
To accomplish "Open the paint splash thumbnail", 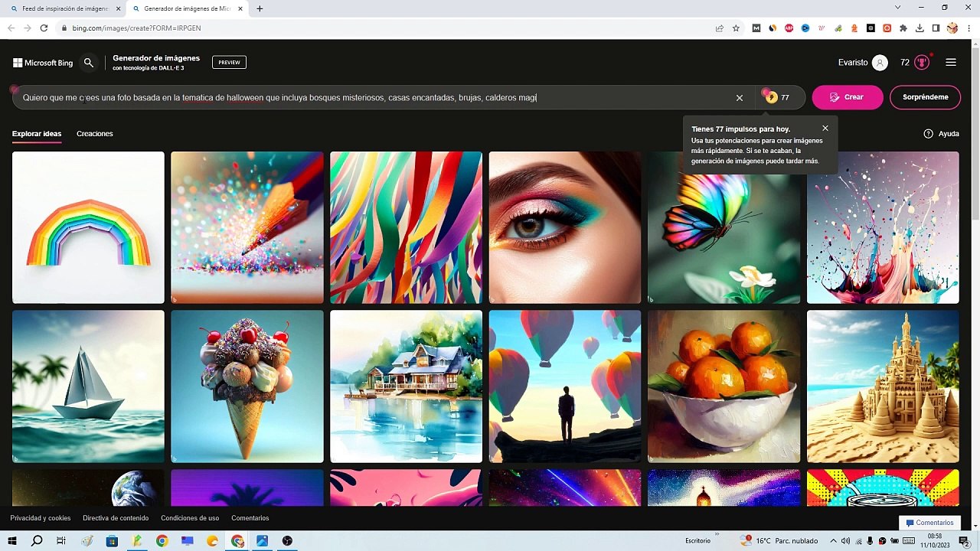I will [x=883, y=227].
